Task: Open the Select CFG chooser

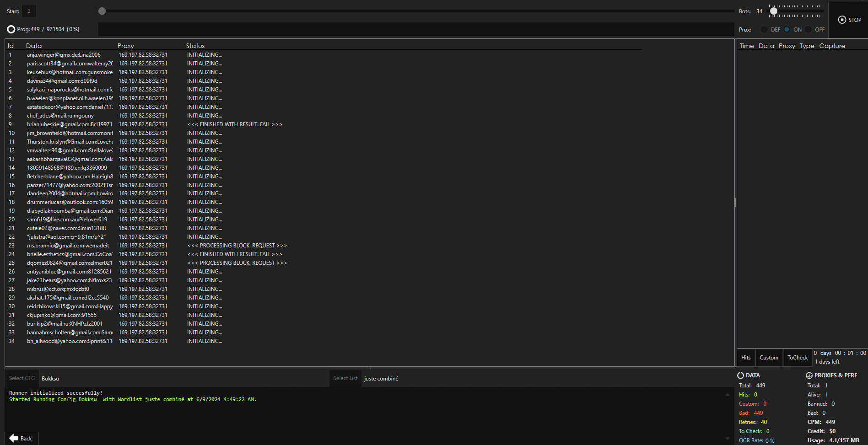Action: tap(22, 378)
